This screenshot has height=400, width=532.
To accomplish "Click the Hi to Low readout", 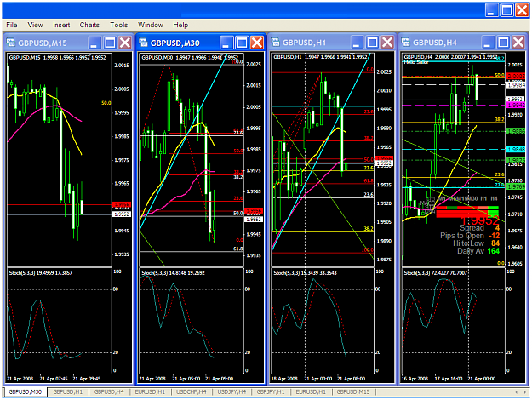I will [476, 243].
